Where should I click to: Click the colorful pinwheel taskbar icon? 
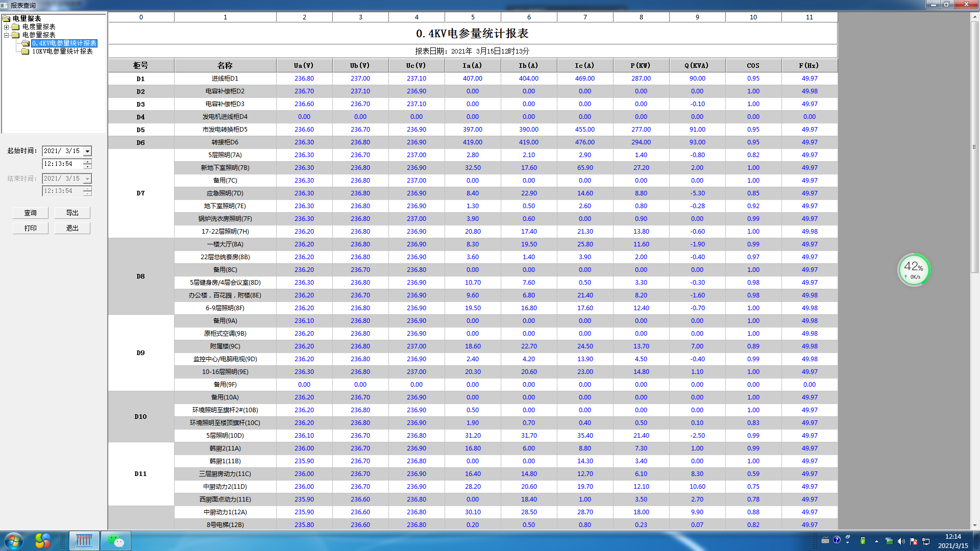(43, 541)
